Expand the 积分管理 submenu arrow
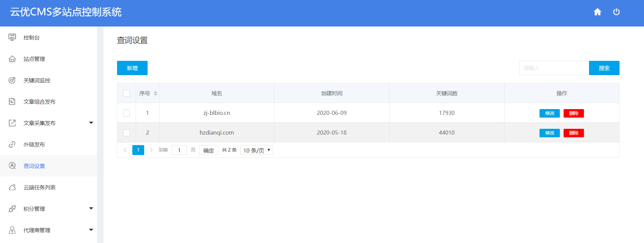The width and height of the screenshot is (644, 243). [91, 208]
